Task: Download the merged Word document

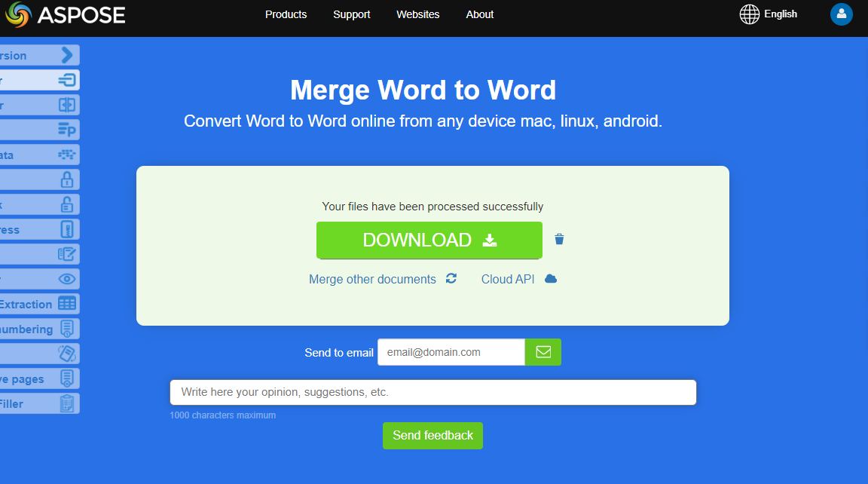Action: 429,240
